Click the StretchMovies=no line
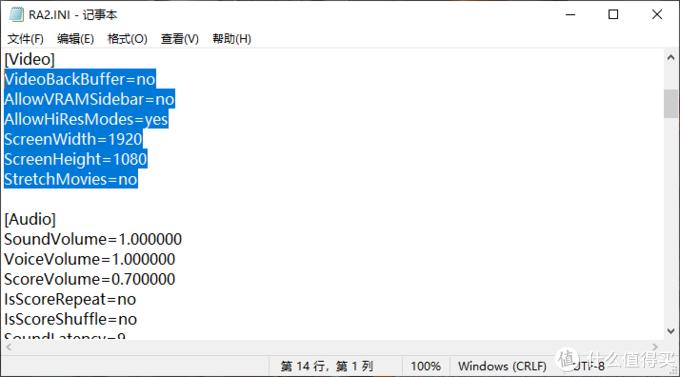Viewport: 680px width, 377px height. (x=71, y=179)
